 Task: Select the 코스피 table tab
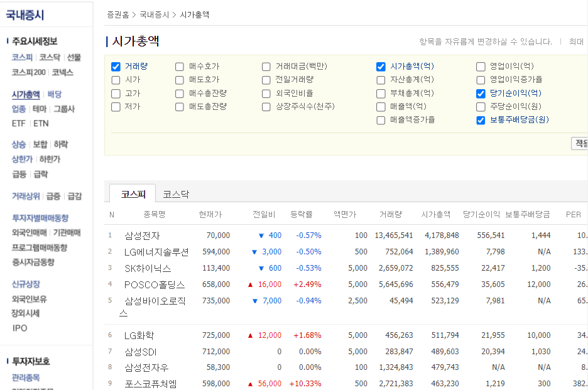133,194
